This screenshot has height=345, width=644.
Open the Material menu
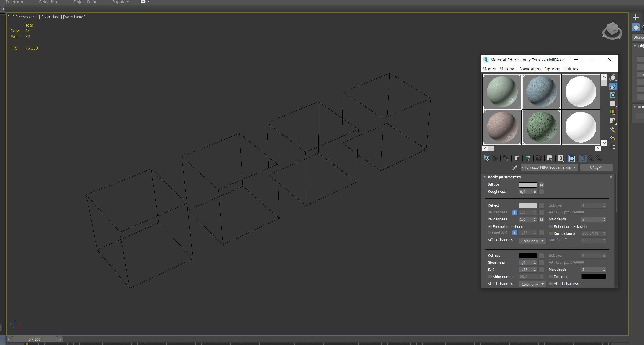[507, 69]
